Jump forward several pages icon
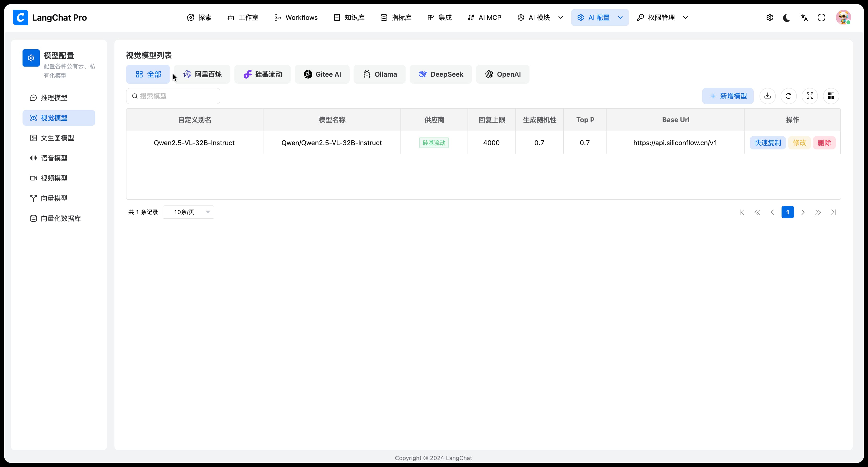 (818, 212)
